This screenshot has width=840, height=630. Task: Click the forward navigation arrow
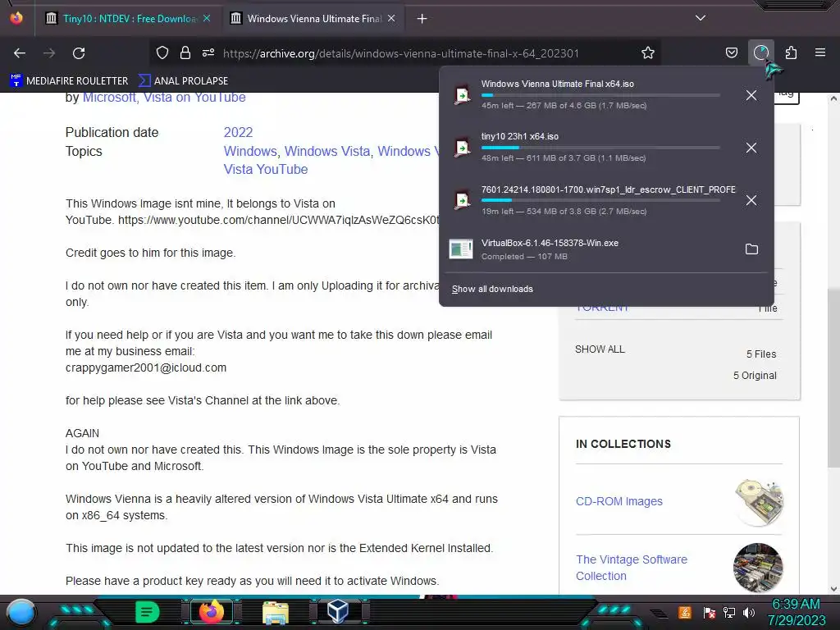coord(49,53)
